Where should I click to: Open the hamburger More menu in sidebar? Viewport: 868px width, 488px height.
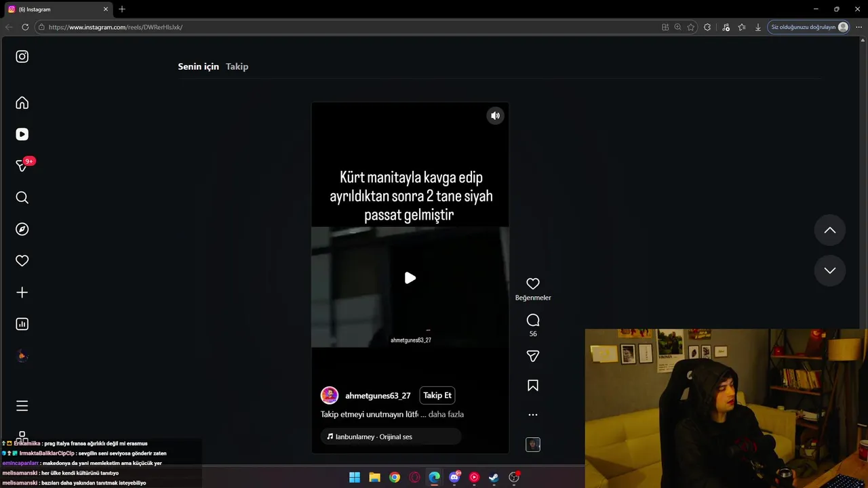click(22, 406)
